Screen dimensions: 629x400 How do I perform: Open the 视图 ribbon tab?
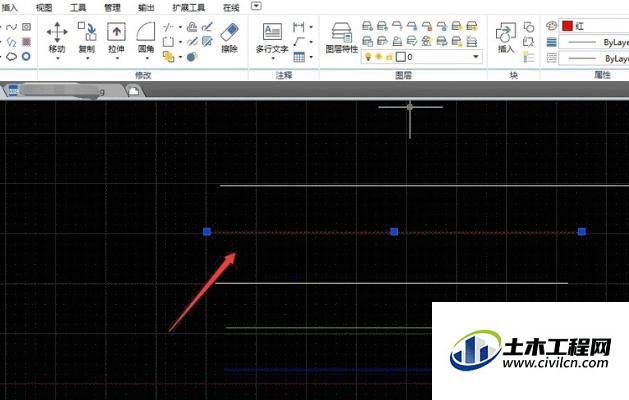(x=44, y=7)
